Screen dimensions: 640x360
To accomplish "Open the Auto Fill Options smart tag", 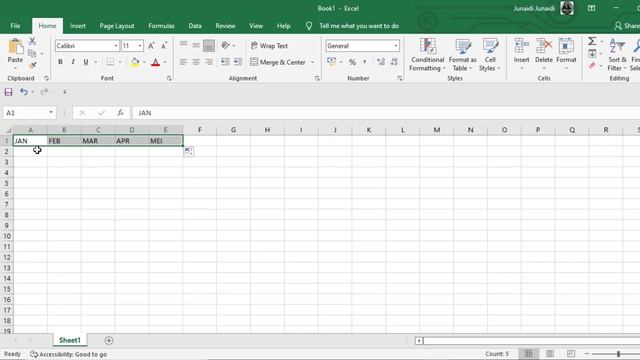I will [189, 151].
